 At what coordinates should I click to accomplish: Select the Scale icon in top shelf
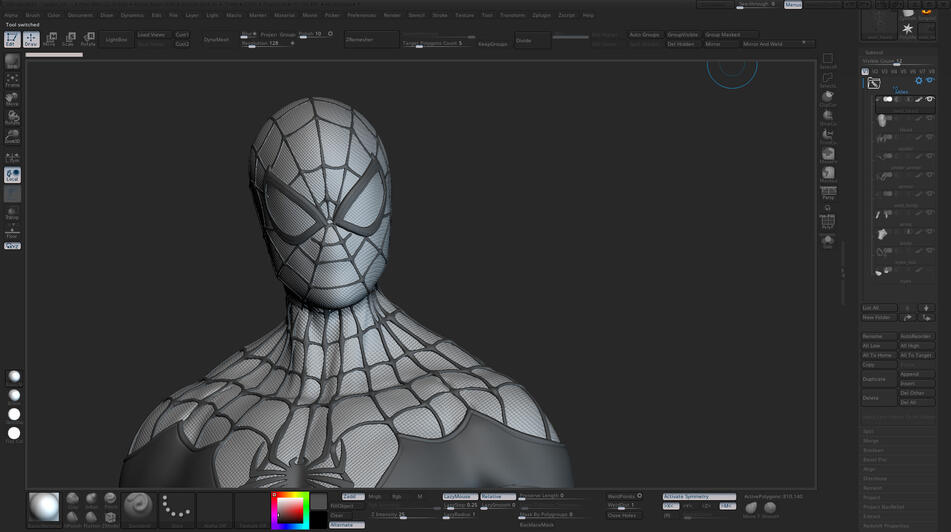click(x=69, y=39)
